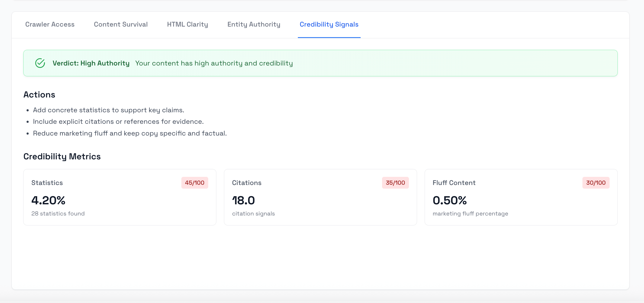
Task: Select the 0.50% fluff content value
Action: (450, 200)
